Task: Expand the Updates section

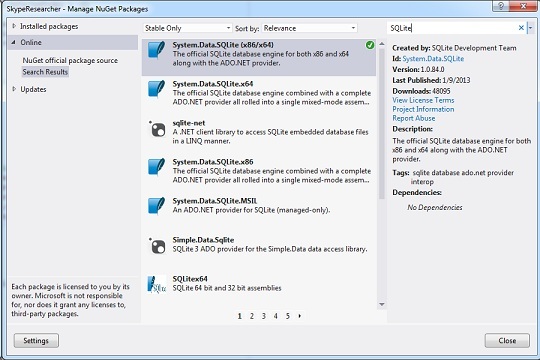Action: point(14,89)
